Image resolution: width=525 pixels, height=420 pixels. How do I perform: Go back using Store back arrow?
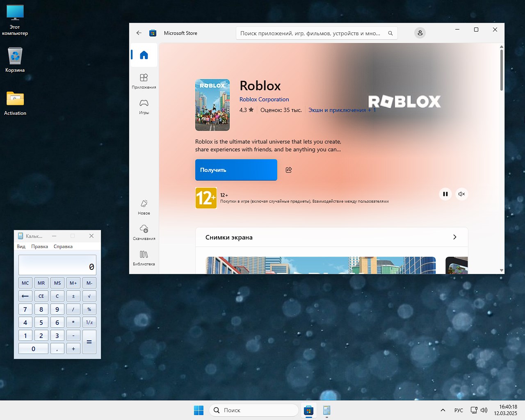[x=139, y=33]
